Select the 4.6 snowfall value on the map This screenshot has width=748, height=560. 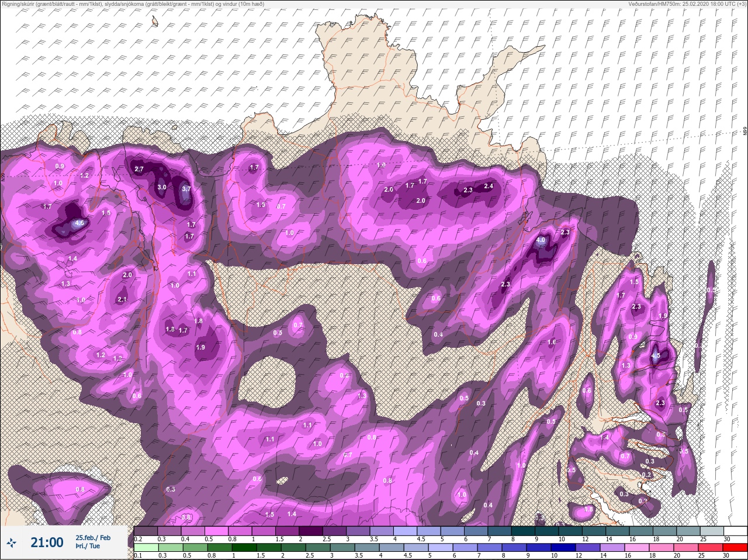click(80, 223)
